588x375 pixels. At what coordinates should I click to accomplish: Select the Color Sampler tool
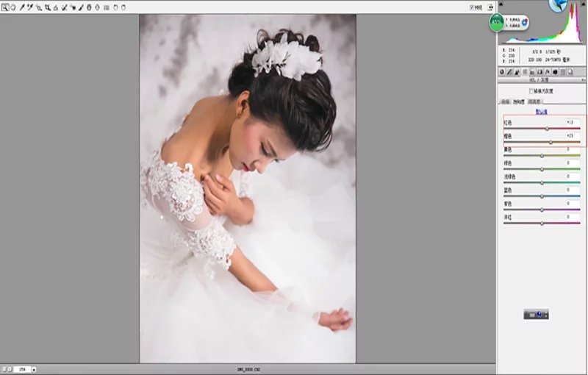coord(30,7)
